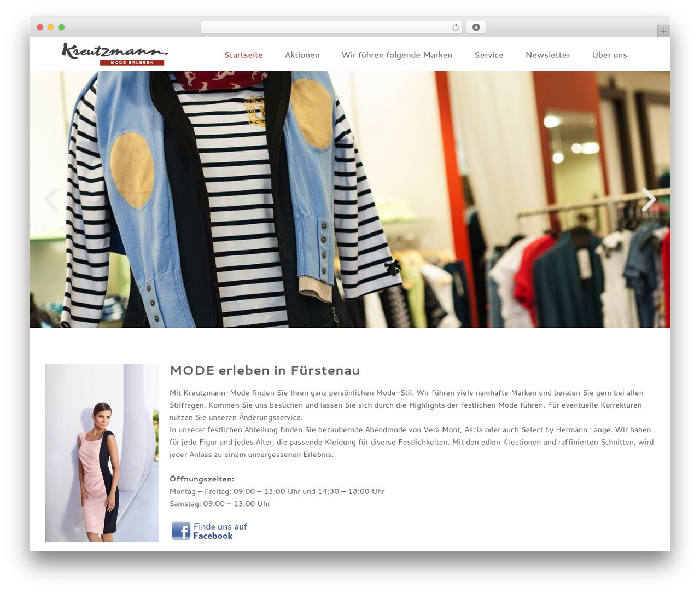Minimize window with yellow button
This screenshot has height=593, width=700.
(51, 27)
